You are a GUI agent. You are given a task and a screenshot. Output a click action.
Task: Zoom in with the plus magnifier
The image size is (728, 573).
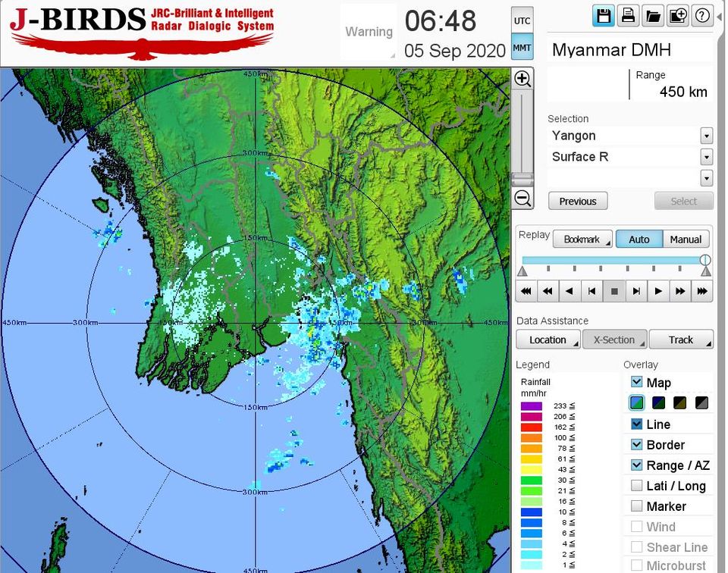[522, 79]
